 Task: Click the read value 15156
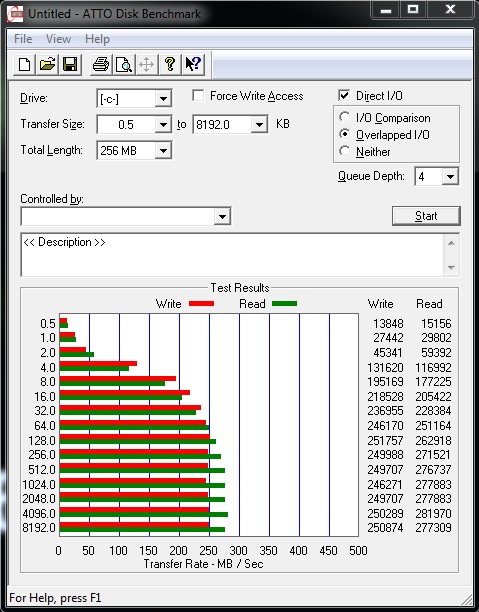pyautogui.click(x=436, y=324)
